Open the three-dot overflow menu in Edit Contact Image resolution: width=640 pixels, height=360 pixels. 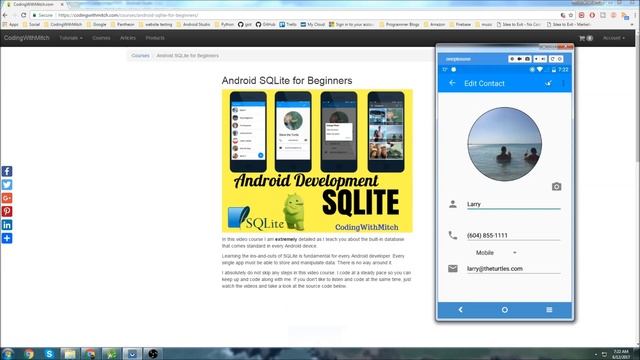[x=563, y=83]
